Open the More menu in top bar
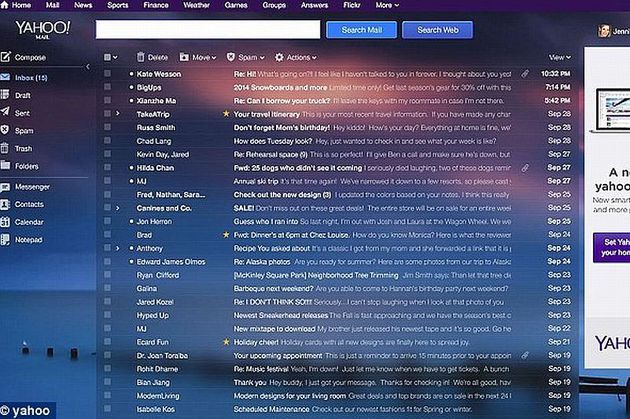The height and width of the screenshot is (419, 630). [x=387, y=5]
